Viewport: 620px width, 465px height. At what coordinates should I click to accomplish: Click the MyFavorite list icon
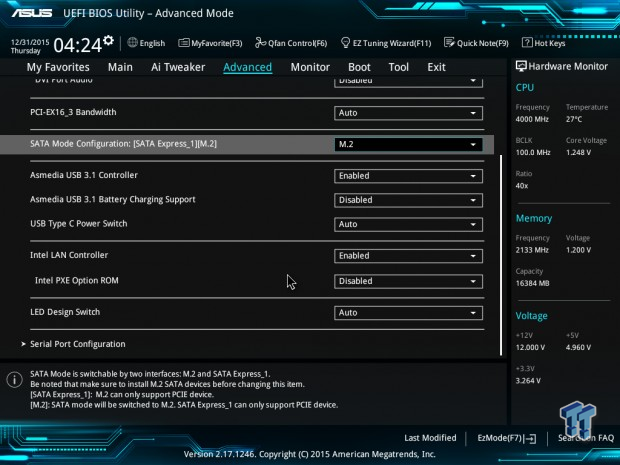click(183, 43)
